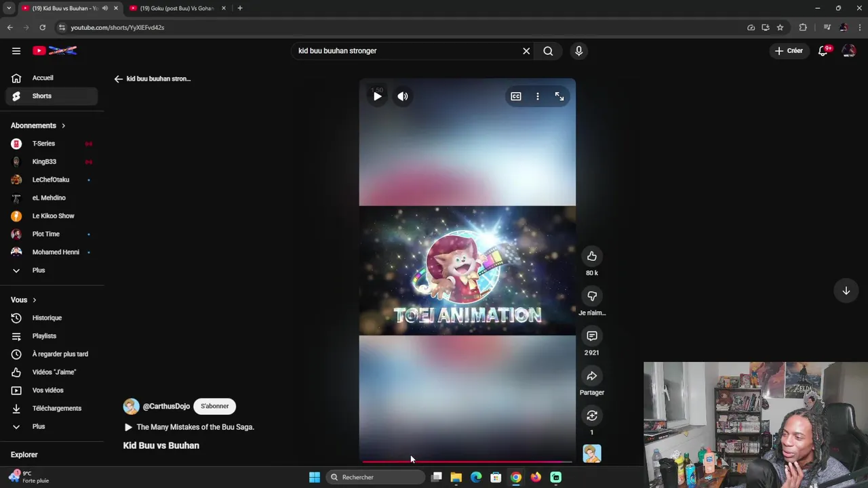Open Vos vidéos in the sidebar

point(52,390)
